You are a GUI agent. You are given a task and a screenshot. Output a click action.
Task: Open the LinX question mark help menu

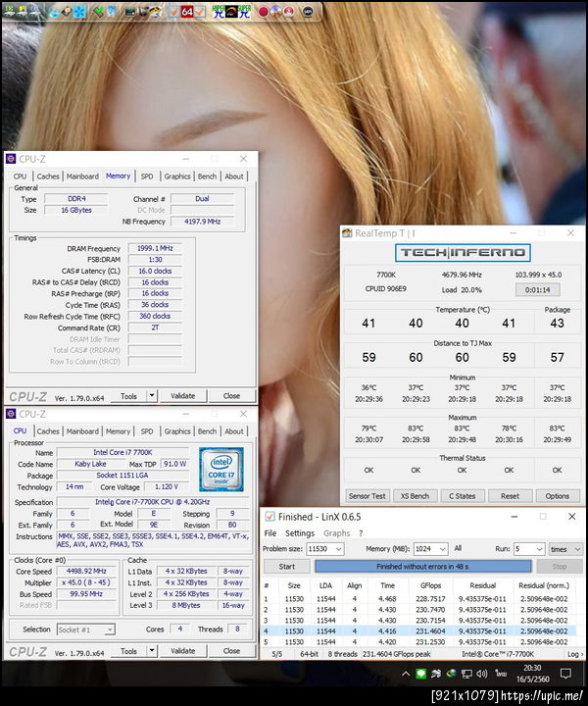[361, 533]
